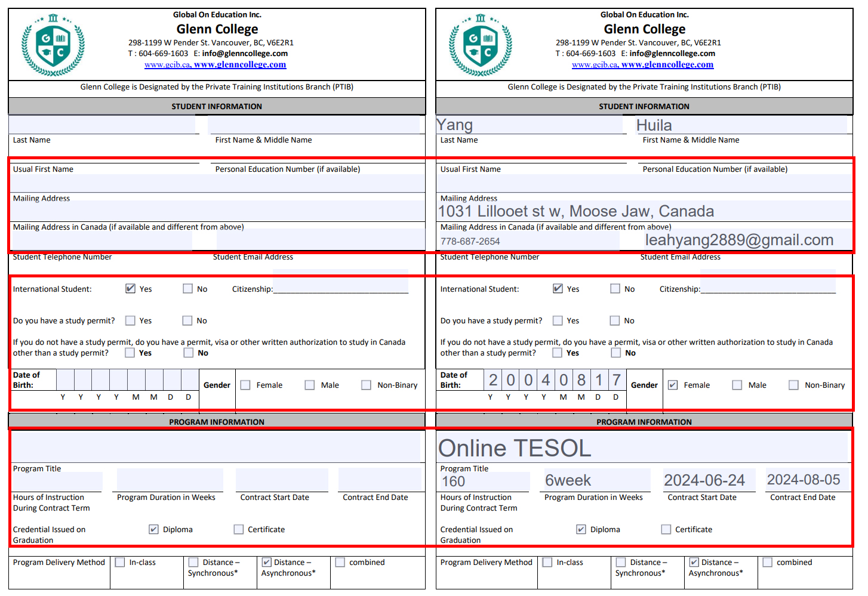Click the Contract End Date field showing 2024-08-05
The height and width of the screenshot is (596, 868).
click(x=808, y=480)
